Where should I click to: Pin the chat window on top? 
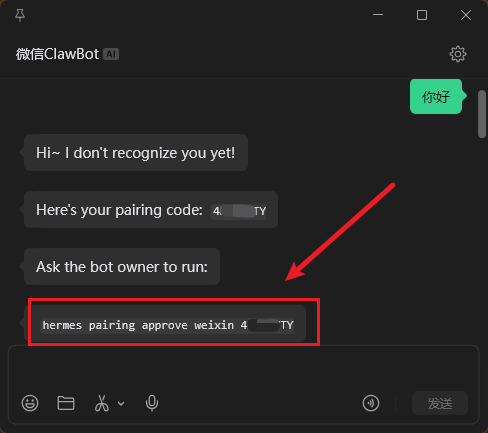(20, 15)
